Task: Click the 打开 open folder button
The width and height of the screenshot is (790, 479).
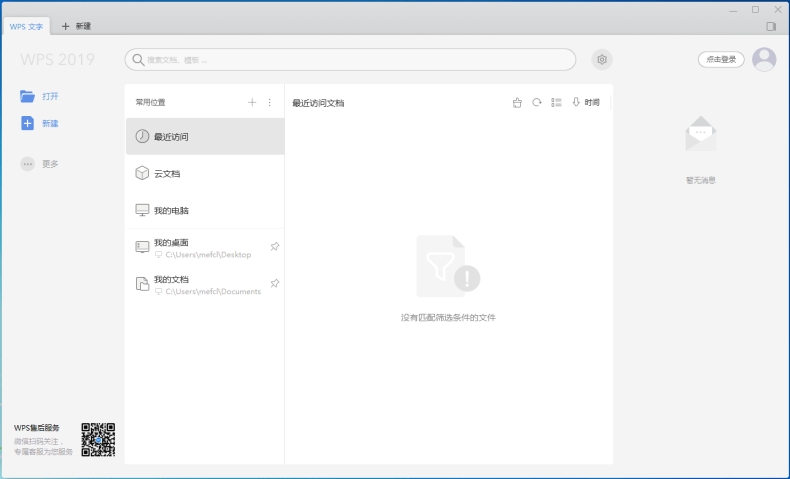Action: click(x=39, y=96)
